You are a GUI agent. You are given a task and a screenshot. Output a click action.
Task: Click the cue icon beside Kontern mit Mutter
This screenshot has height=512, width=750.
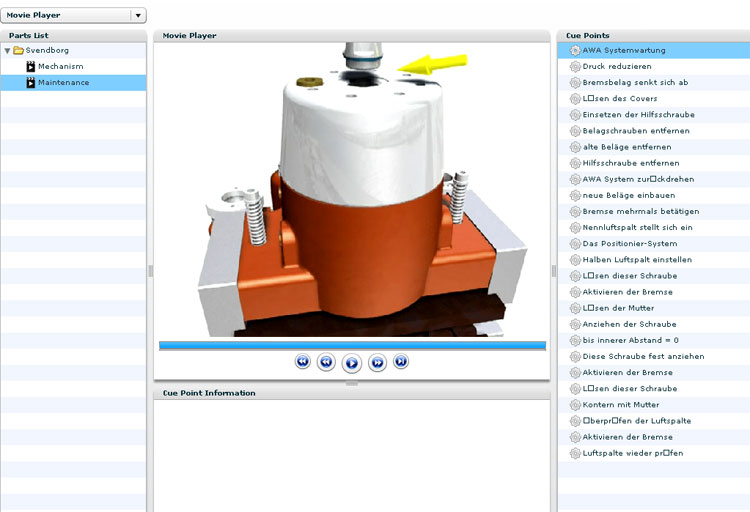coord(574,405)
